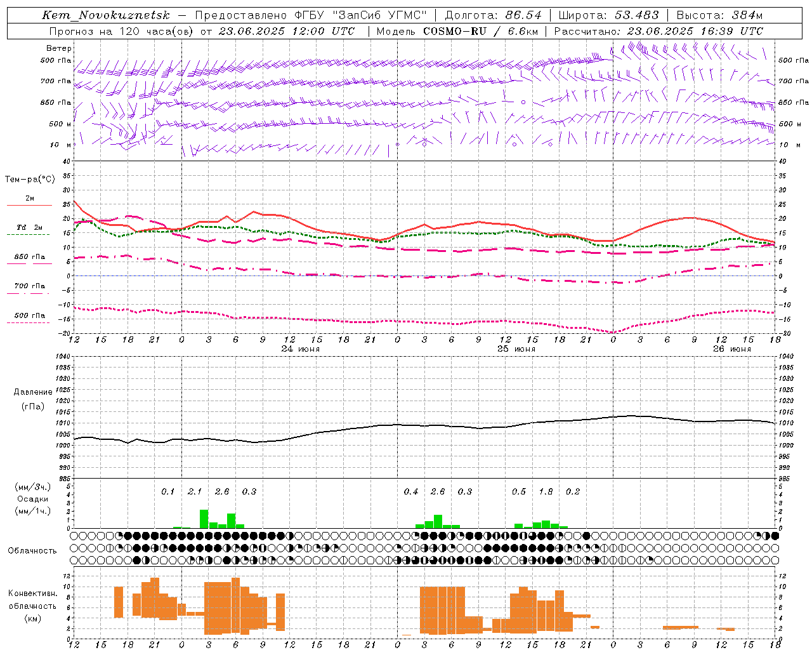Click the 2.1 precipitation total value

pos(195,491)
